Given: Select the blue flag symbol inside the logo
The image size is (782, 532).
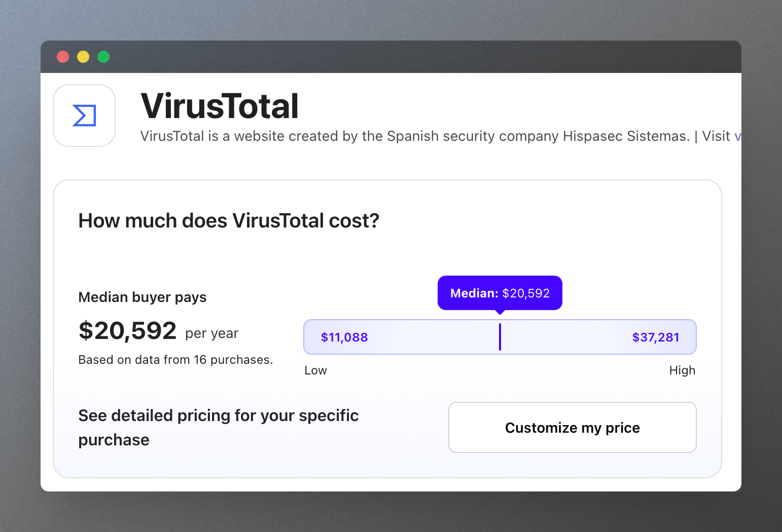Looking at the screenshot, I should (84, 116).
